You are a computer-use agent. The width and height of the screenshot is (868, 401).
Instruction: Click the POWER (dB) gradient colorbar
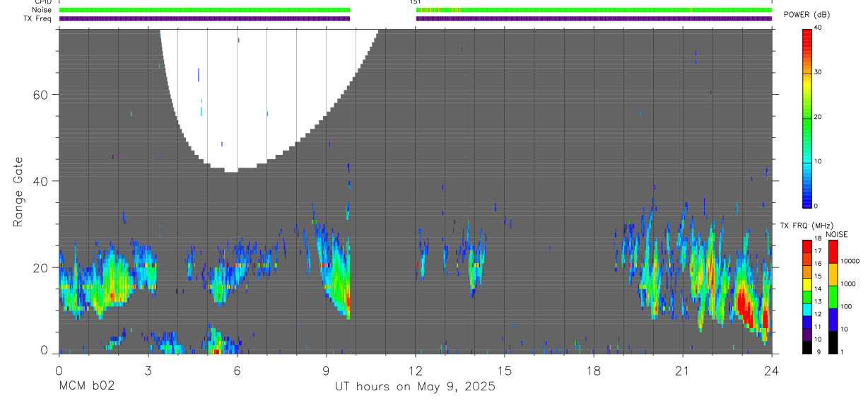coord(807,117)
